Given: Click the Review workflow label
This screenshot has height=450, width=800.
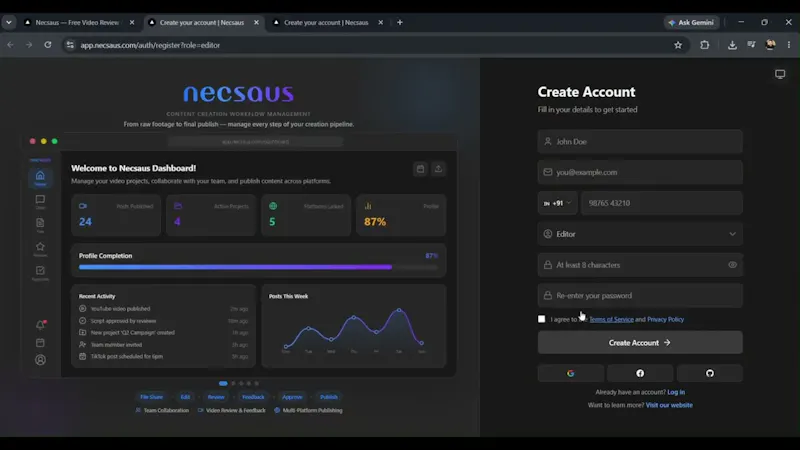Looking at the screenshot, I should pos(216,397).
